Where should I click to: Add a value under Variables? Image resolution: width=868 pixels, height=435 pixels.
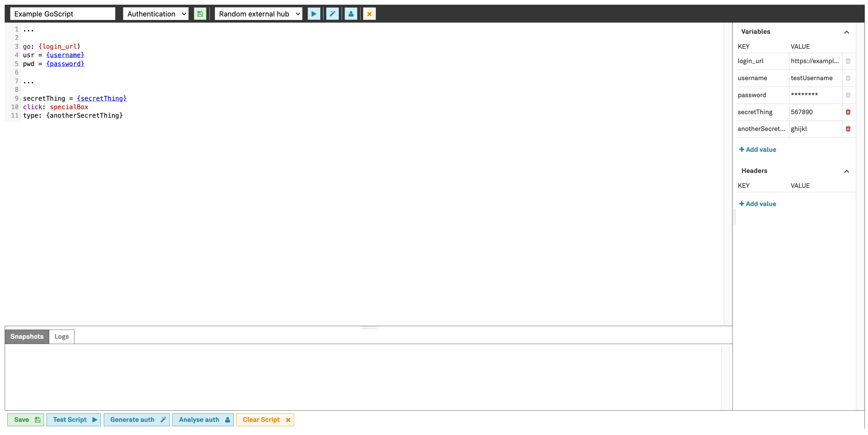pyautogui.click(x=757, y=149)
